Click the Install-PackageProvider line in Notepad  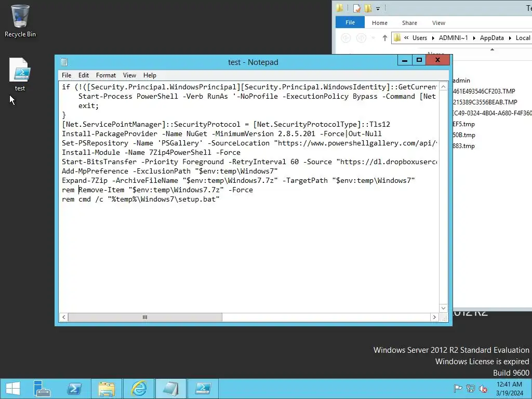pos(221,134)
